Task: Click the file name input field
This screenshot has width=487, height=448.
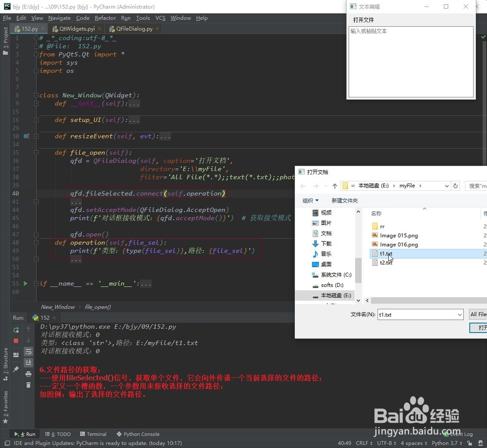Action: click(417, 315)
